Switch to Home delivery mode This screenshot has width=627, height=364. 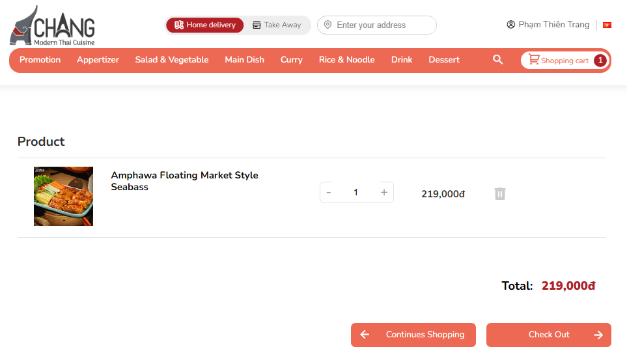pyautogui.click(x=204, y=25)
